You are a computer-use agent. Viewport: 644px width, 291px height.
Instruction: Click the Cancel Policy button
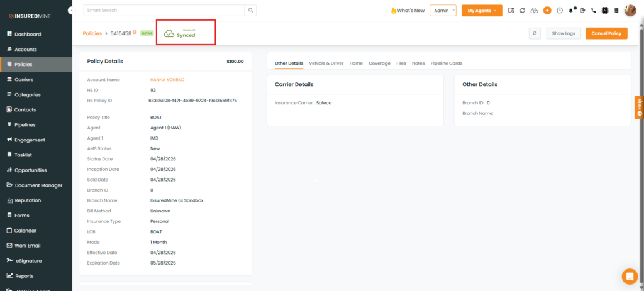606,34
